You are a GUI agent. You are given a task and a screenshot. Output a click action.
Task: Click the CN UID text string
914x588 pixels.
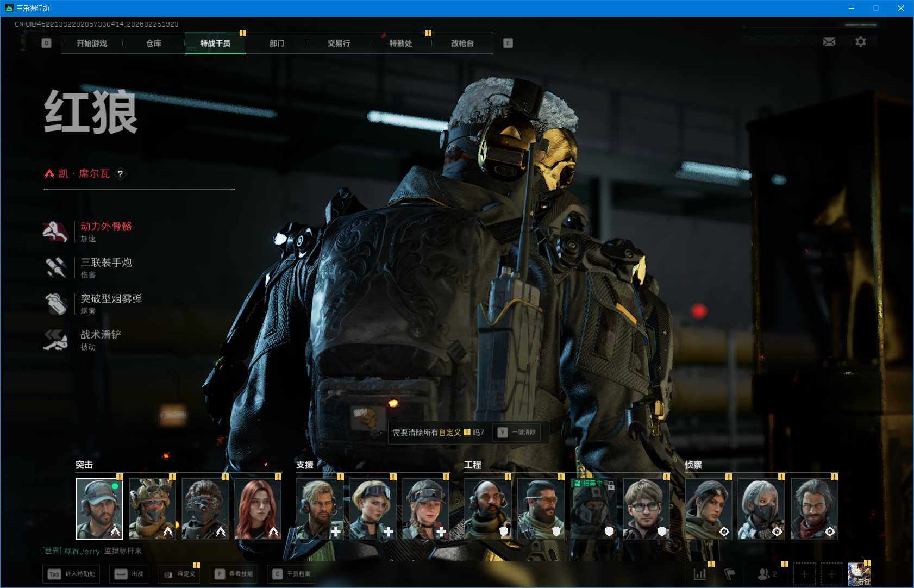(x=97, y=24)
